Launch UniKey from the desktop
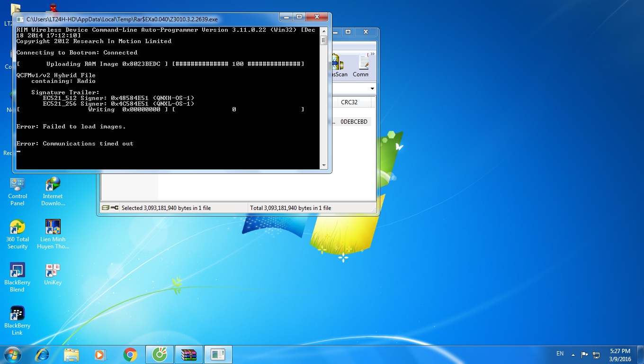This screenshot has width=644, height=364. (53, 275)
